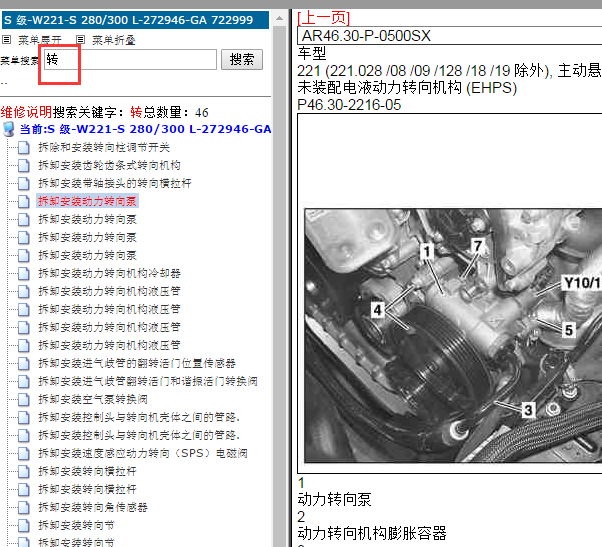Viewport: 602px width, 547px height.
Task: Open 拆除和安装转向柱调节开关 entry
Action: point(104,147)
